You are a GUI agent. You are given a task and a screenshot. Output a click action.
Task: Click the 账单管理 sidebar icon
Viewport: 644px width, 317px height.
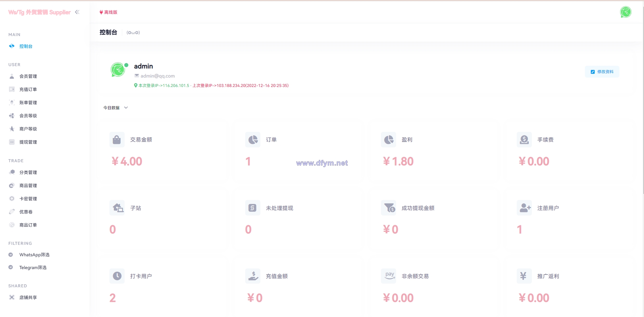[12, 103]
